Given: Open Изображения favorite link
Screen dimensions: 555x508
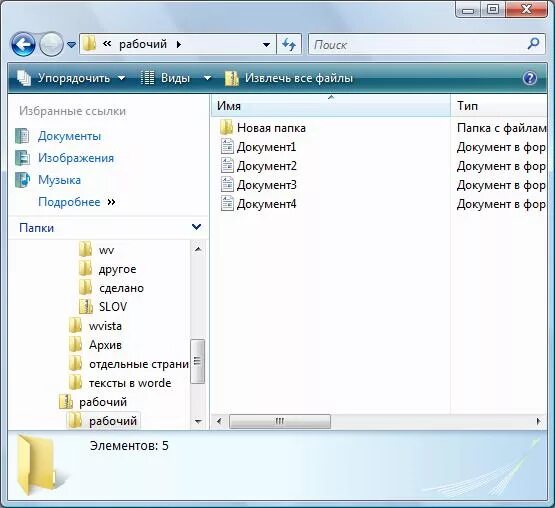Looking at the screenshot, I should coord(76,158).
